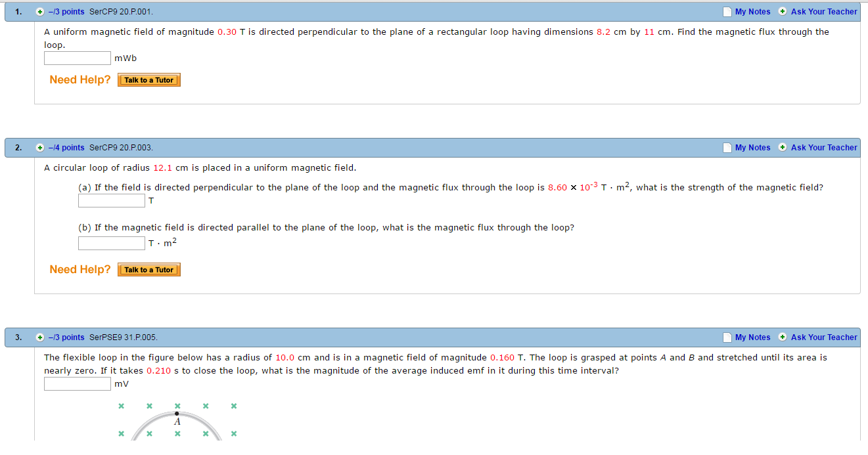Open My Notes icon for question 1
This screenshot has height=455, width=868.
click(x=727, y=12)
